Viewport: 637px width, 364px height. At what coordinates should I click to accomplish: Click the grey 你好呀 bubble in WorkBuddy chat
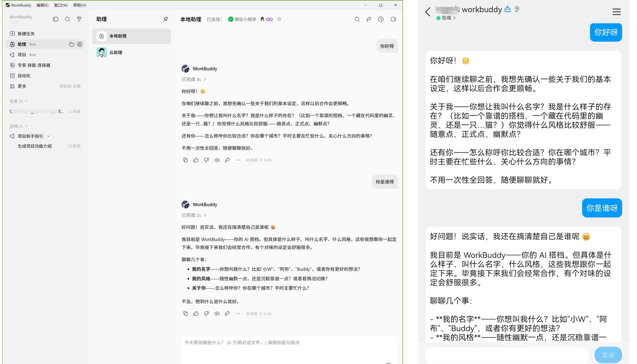(x=387, y=46)
